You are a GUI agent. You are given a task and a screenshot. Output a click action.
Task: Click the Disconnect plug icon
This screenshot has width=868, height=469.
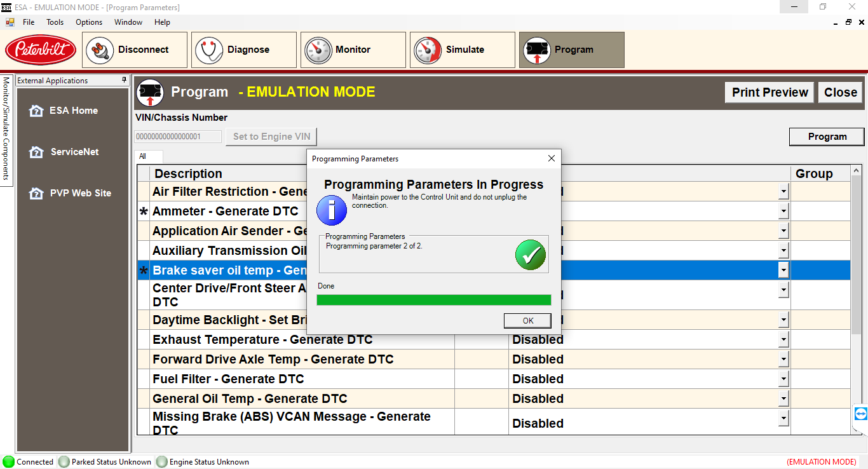(98, 50)
